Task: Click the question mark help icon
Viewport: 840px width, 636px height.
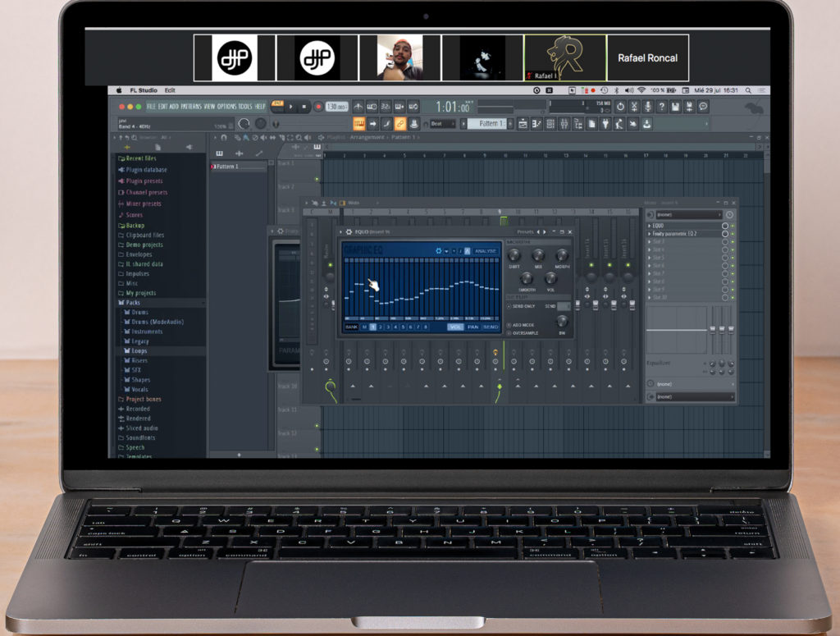Action: pos(661,107)
